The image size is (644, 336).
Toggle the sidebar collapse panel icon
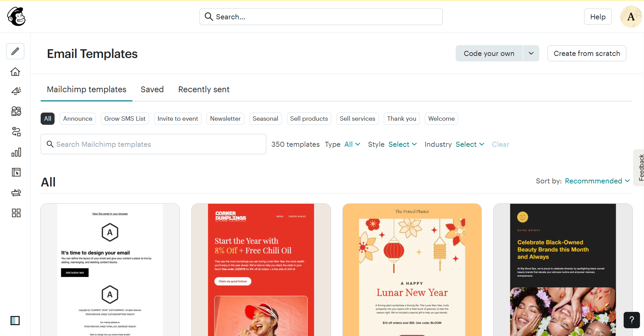15,320
